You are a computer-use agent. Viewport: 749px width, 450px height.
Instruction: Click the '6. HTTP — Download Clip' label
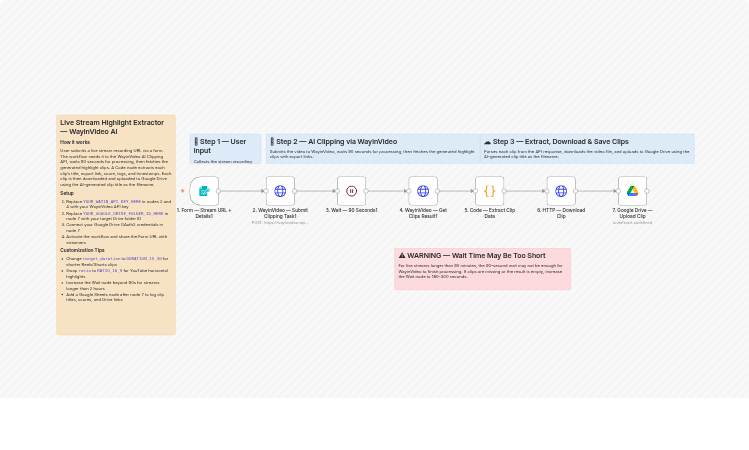561,213
